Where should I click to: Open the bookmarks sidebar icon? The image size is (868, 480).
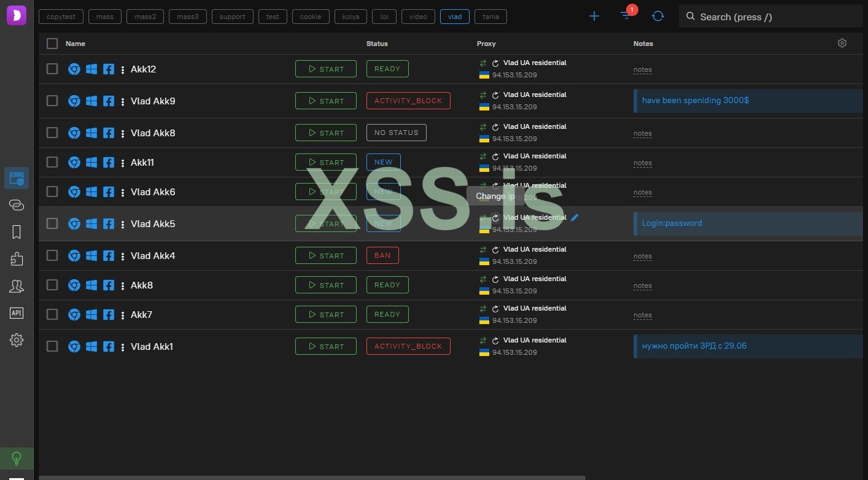tap(17, 231)
